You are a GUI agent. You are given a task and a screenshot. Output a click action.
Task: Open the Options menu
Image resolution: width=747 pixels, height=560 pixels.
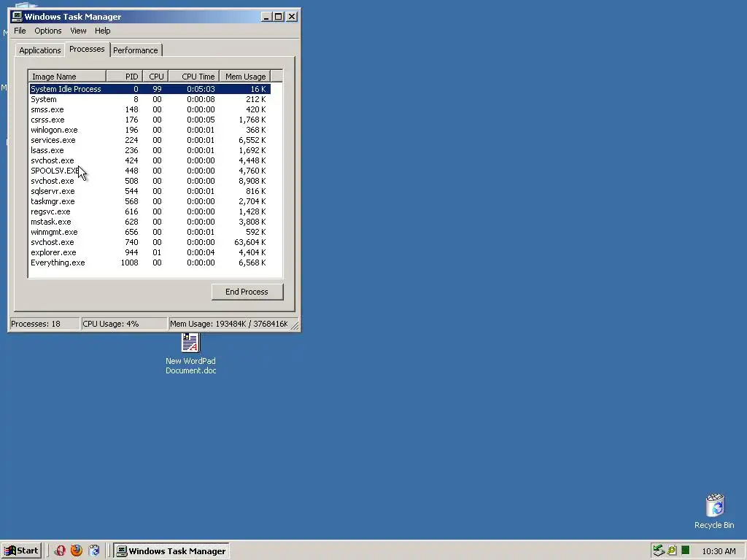click(47, 31)
